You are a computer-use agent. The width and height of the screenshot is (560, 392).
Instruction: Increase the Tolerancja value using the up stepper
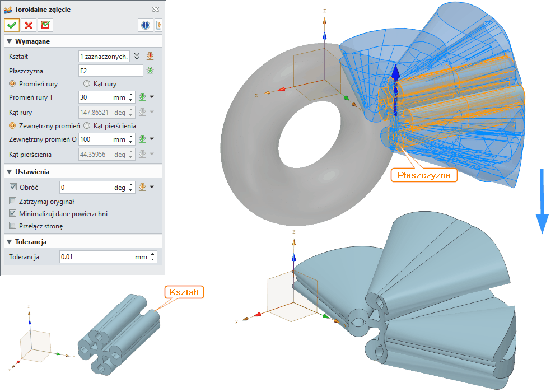tap(153, 254)
